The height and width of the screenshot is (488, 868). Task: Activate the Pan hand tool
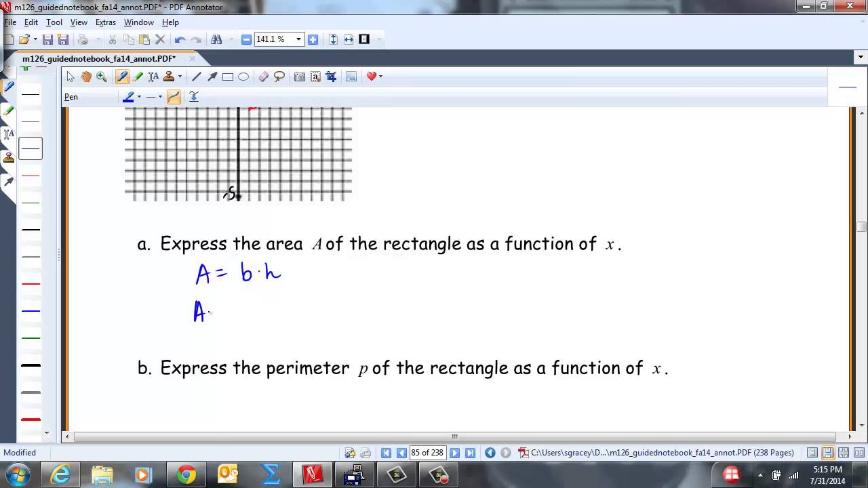pos(86,77)
